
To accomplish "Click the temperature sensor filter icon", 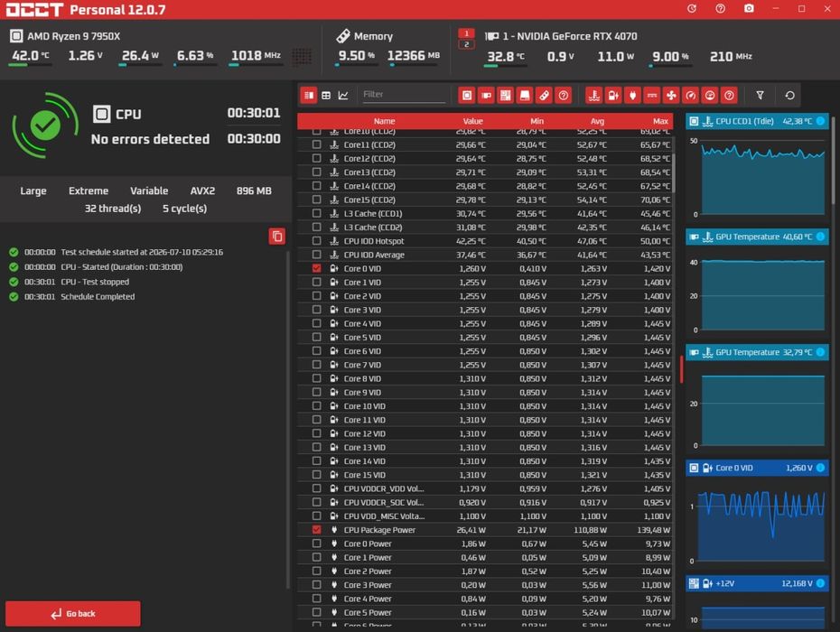I will [593, 96].
